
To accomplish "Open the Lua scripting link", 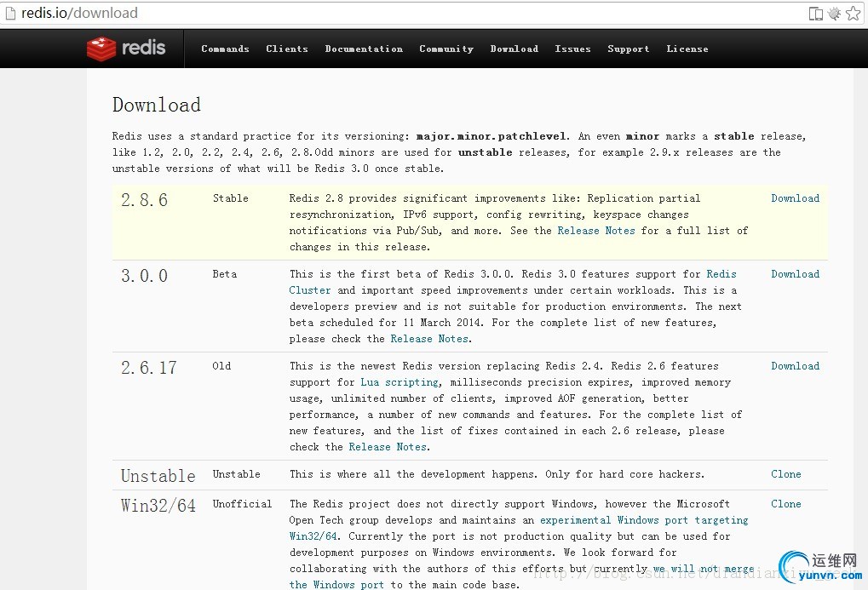I will (400, 382).
